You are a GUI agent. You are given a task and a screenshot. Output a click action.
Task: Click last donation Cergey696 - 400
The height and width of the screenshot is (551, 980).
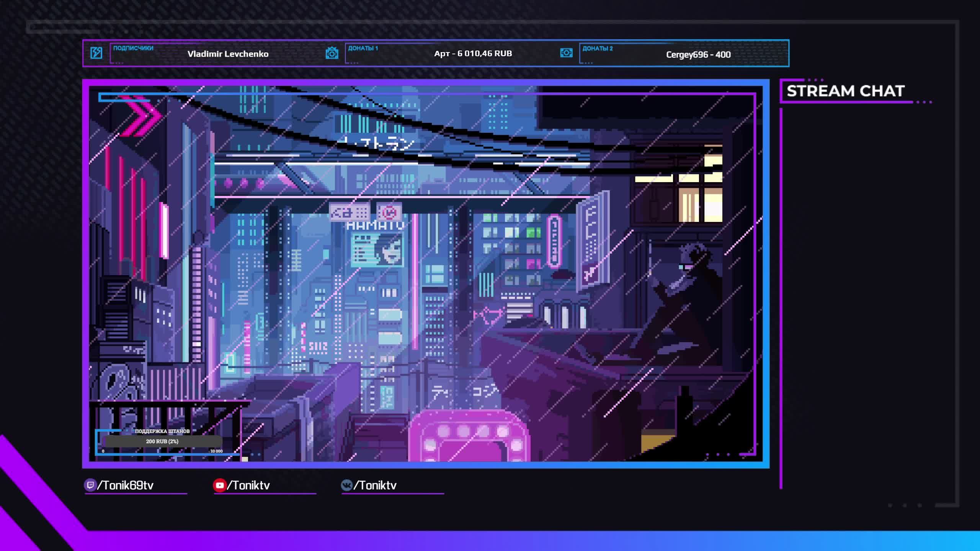tap(698, 54)
